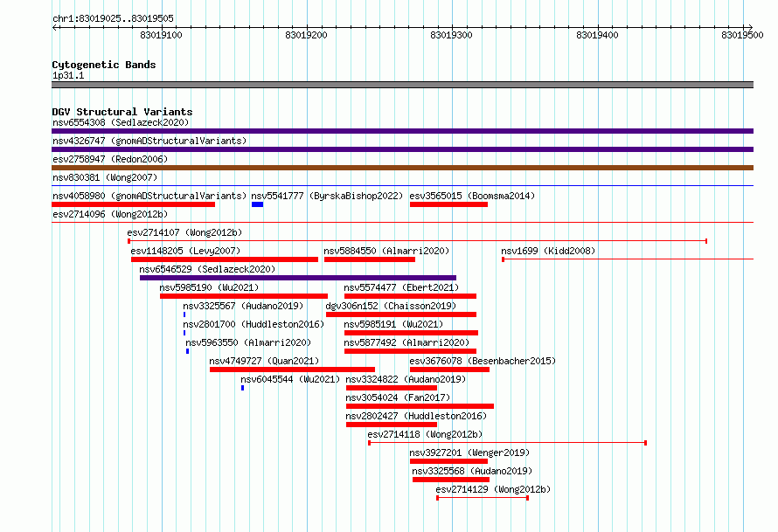Image resolution: width=778 pixels, height=532 pixels.
Task: Click the 1p31.1 band label
Action: [x=68, y=75]
